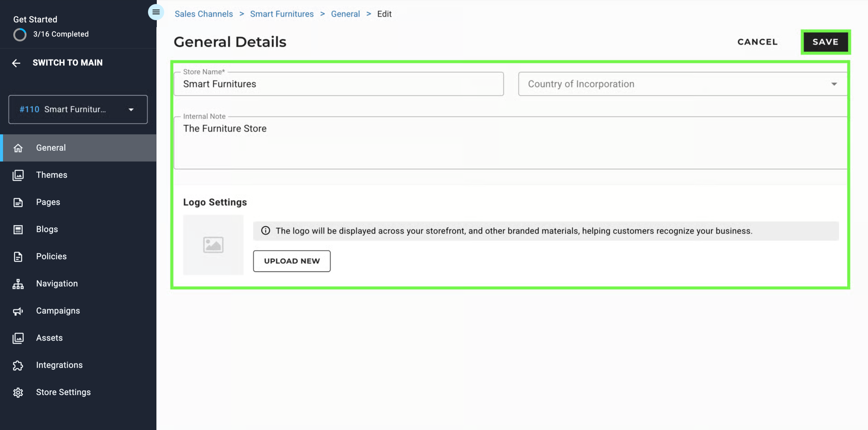Follow the Sales Channels breadcrumb link
868x430 pixels.
204,14
